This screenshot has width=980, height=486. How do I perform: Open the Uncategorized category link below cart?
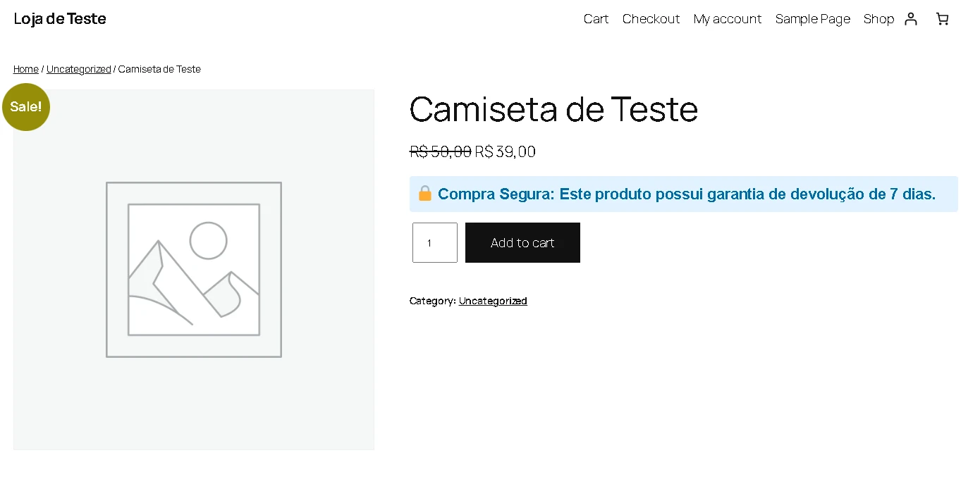point(493,301)
